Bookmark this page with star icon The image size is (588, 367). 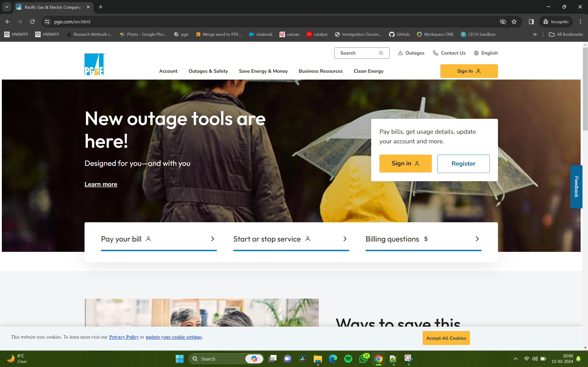click(514, 22)
